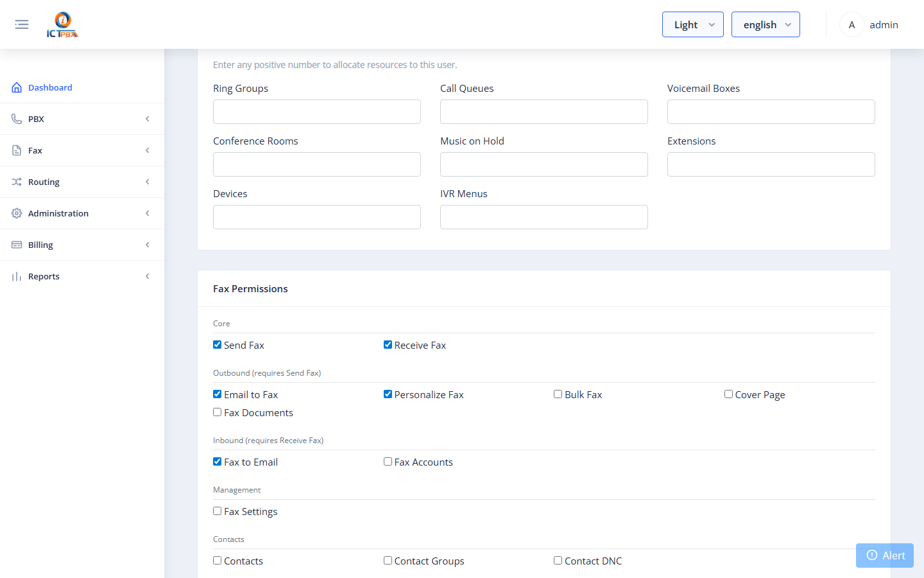Enable the Fax Accounts checkbox
This screenshot has width=924, height=578.
coord(388,462)
